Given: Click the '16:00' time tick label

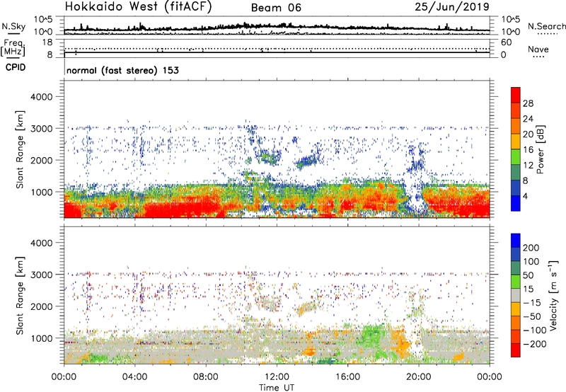Looking at the screenshot, I should point(347,377).
